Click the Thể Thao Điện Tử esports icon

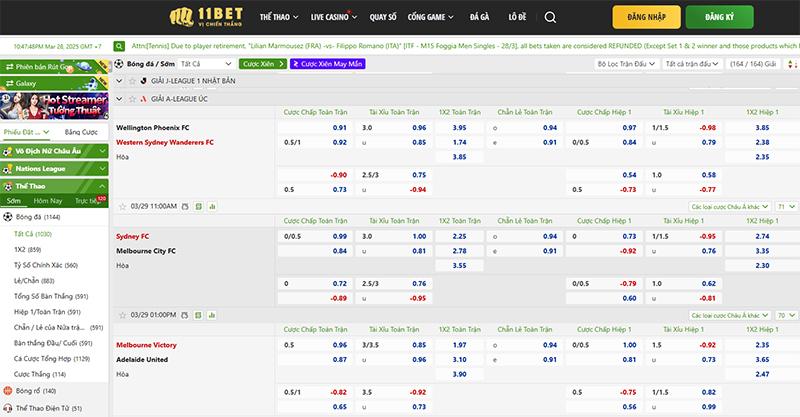[8, 409]
